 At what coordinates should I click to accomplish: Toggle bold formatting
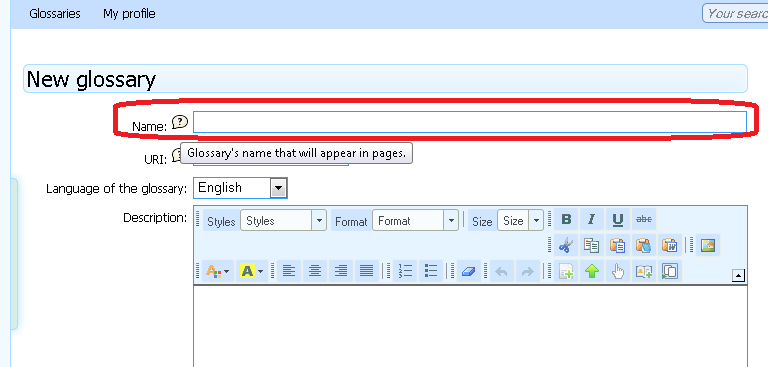coord(566,220)
